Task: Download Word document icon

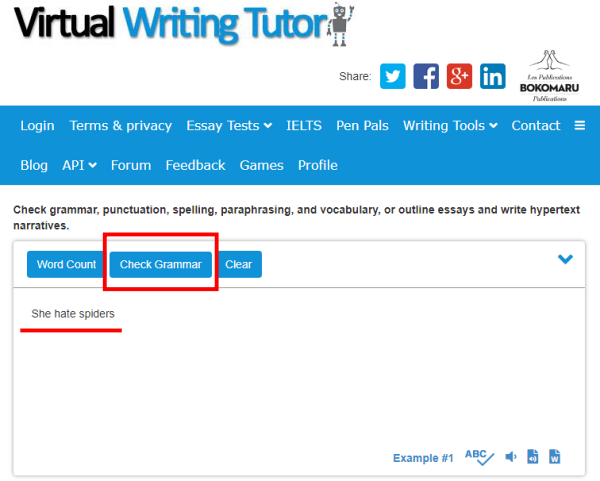Action: click(x=554, y=457)
